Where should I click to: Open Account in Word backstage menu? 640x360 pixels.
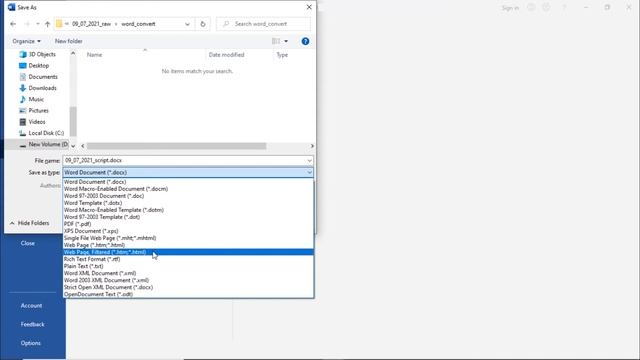(31, 306)
